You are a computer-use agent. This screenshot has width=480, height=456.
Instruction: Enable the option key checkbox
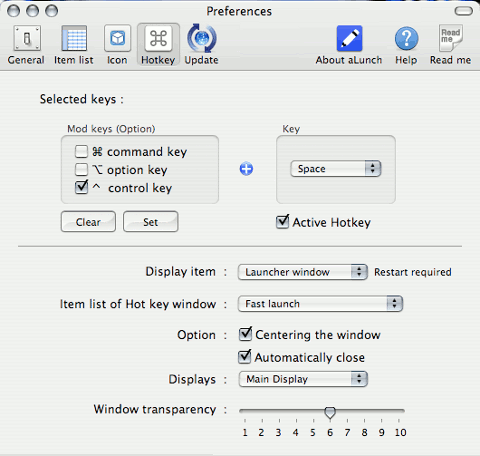[x=81, y=169]
